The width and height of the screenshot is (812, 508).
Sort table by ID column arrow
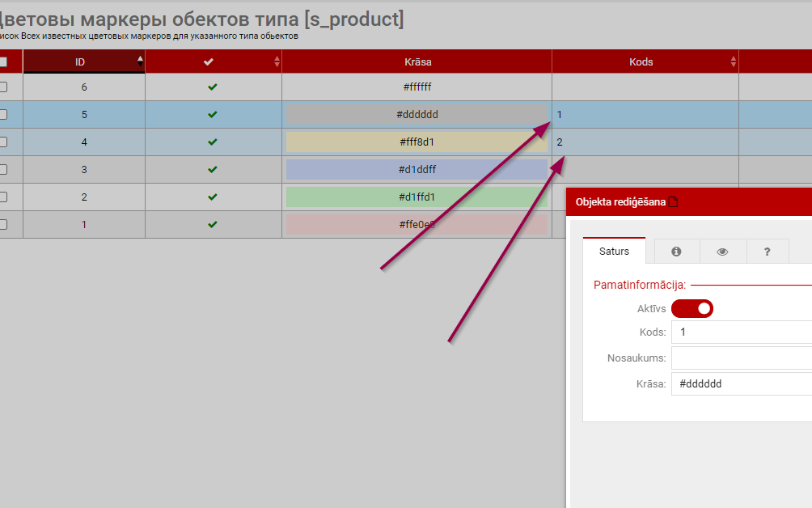(x=140, y=59)
